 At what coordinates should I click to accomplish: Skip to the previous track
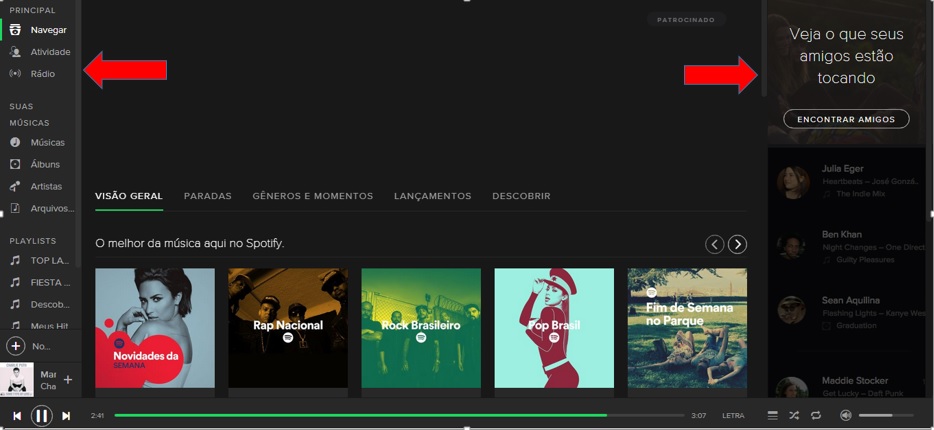[17, 416]
